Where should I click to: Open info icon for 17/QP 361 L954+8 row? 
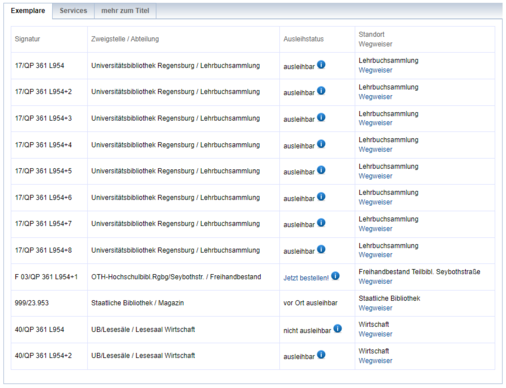[321, 249]
